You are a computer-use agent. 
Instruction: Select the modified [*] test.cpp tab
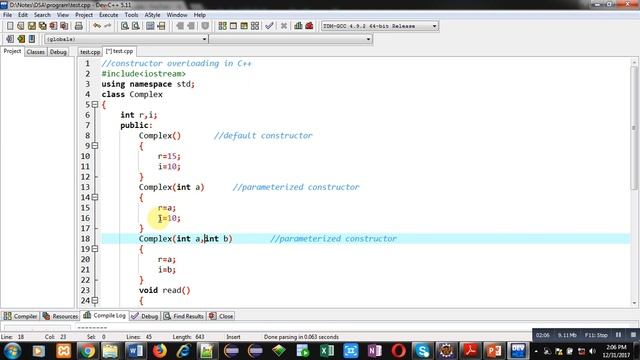click(120, 51)
